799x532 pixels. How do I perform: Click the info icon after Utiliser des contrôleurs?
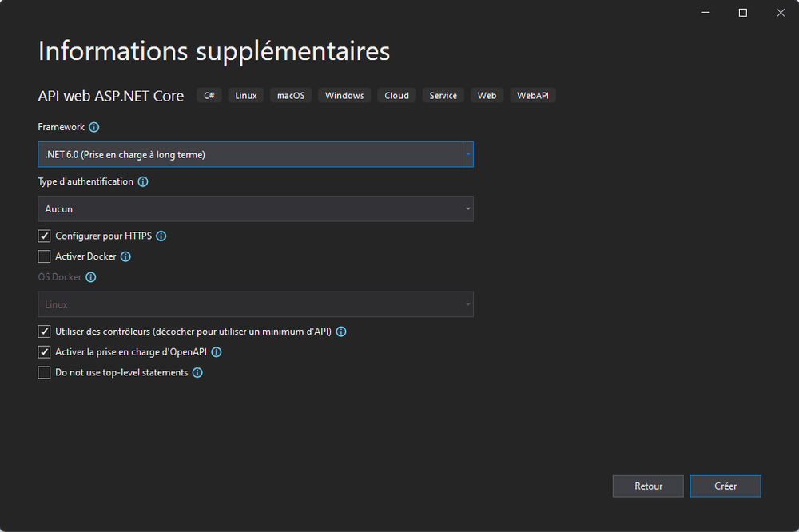(x=341, y=332)
